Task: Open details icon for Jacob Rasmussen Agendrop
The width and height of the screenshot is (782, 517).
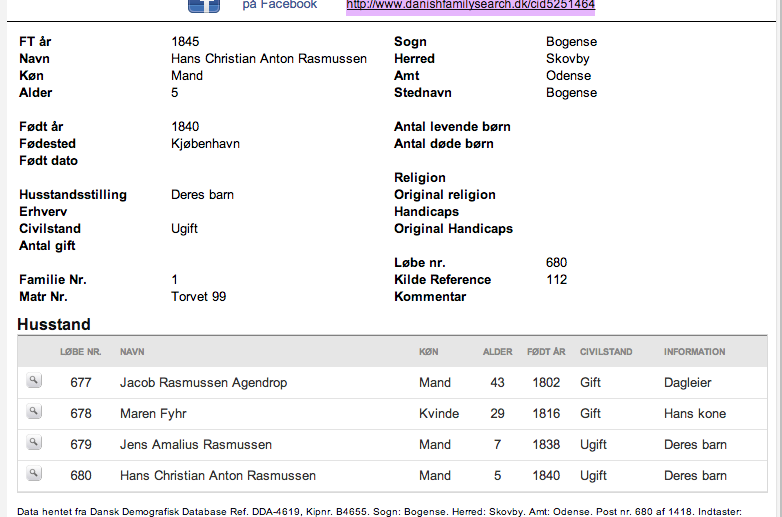Action: tap(34, 381)
